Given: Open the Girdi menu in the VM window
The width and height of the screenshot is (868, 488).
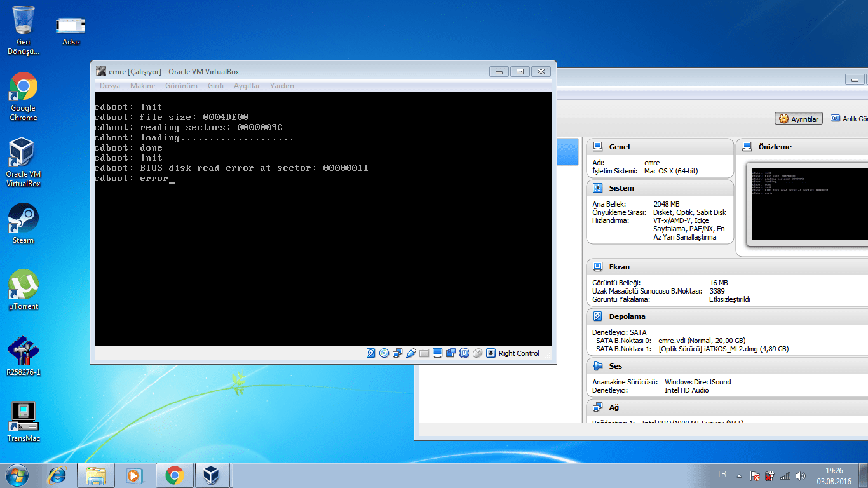Looking at the screenshot, I should (x=215, y=86).
